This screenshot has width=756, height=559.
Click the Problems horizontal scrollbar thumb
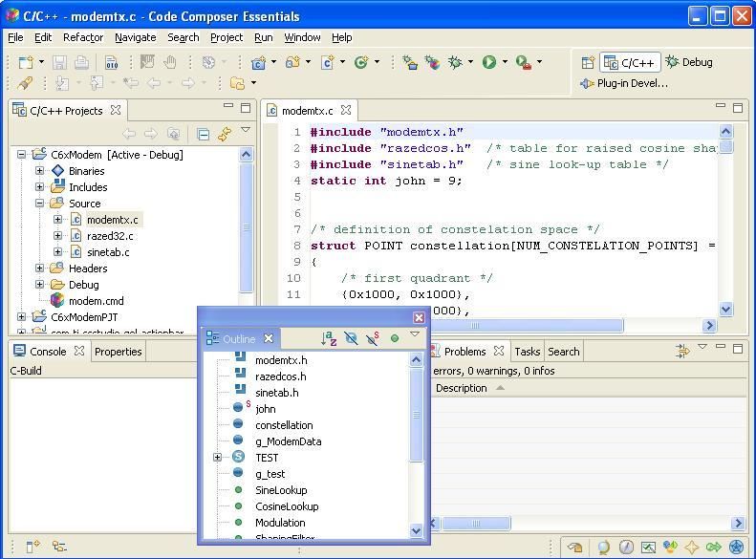click(x=476, y=523)
